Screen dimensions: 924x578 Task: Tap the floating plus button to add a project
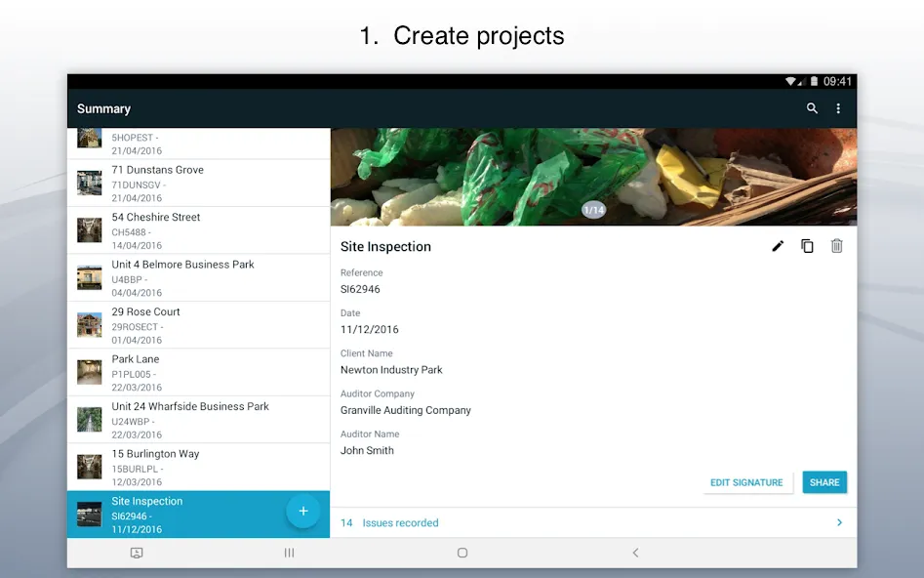click(302, 511)
